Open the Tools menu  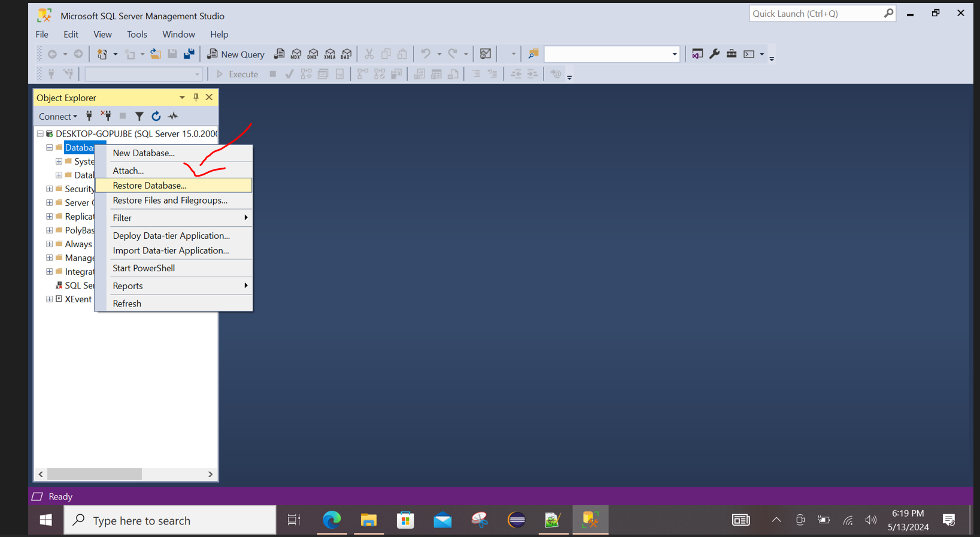coord(136,34)
